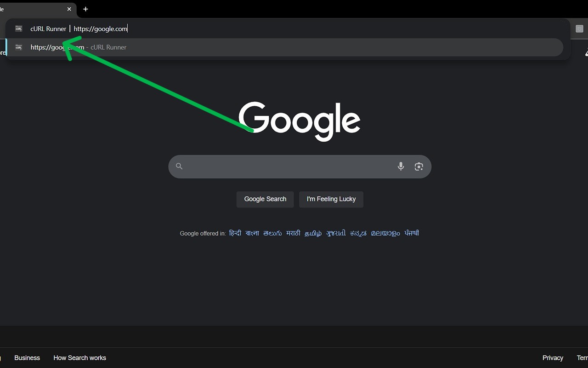Image resolution: width=588 pixels, height=368 pixels.
Task: Switch Google to Malayalam (മലയാളം)
Action: point(385,233)
